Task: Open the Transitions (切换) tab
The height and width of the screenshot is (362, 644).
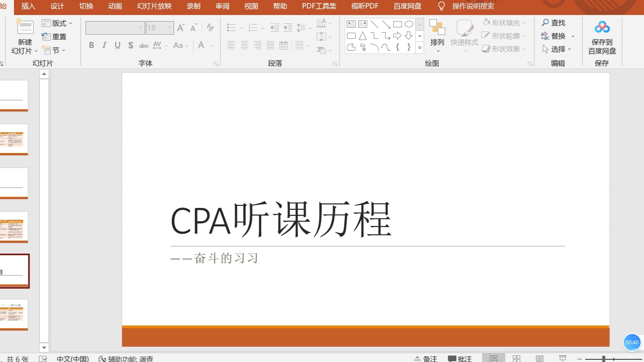Action: click(86, 6)
